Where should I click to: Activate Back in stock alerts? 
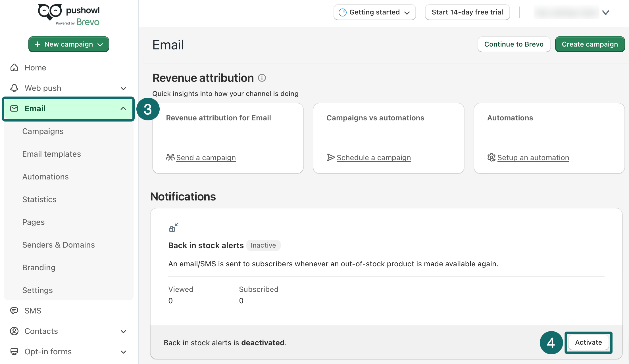tap(588, 342)
